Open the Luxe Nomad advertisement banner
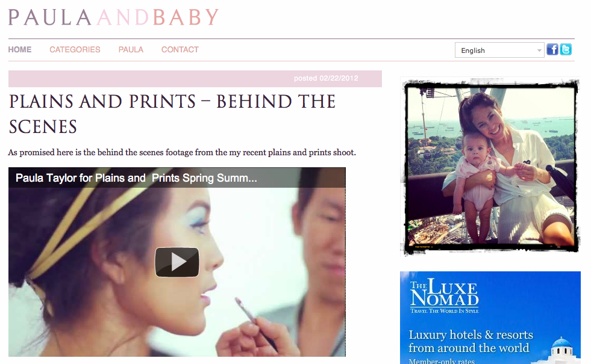The width and height of the screenshot is (591, 364). click(490, 318)
